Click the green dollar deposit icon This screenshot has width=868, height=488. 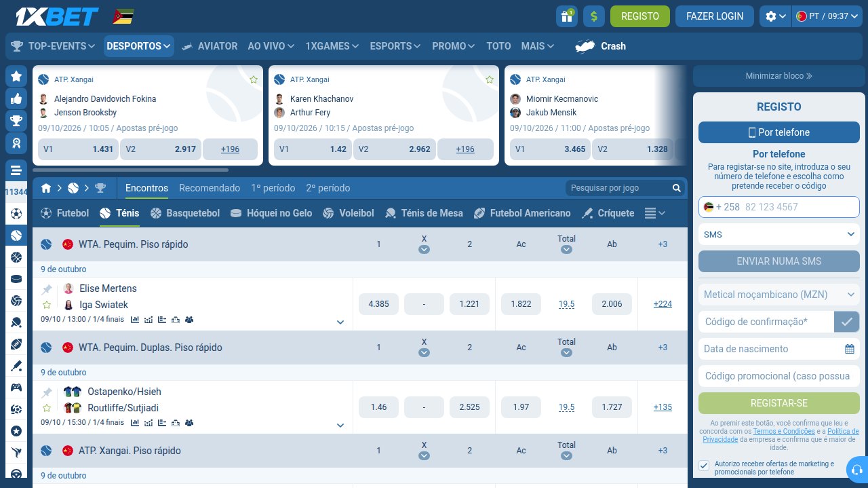[594, 16]
